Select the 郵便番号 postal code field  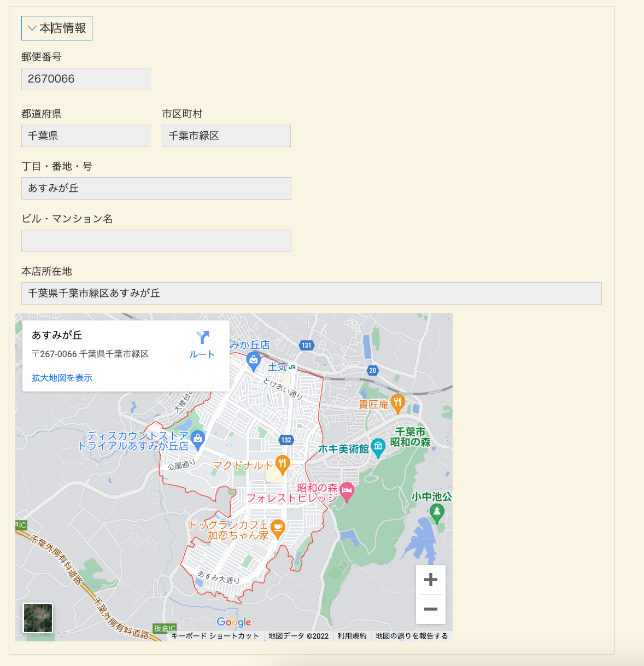(x=85, y=79)
